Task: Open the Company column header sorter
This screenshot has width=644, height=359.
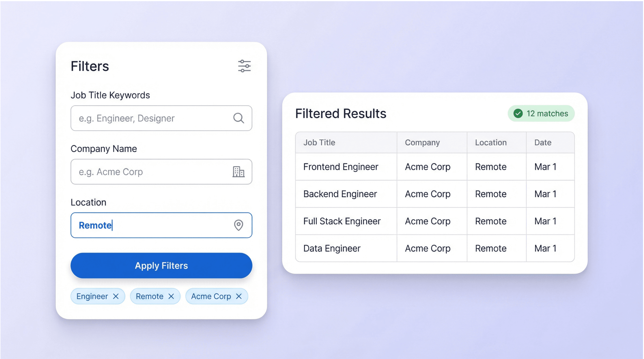Action: [422, 142]
